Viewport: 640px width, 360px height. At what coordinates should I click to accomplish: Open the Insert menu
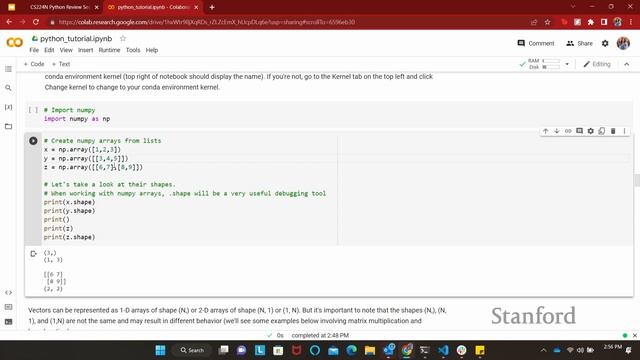point(85,50)
